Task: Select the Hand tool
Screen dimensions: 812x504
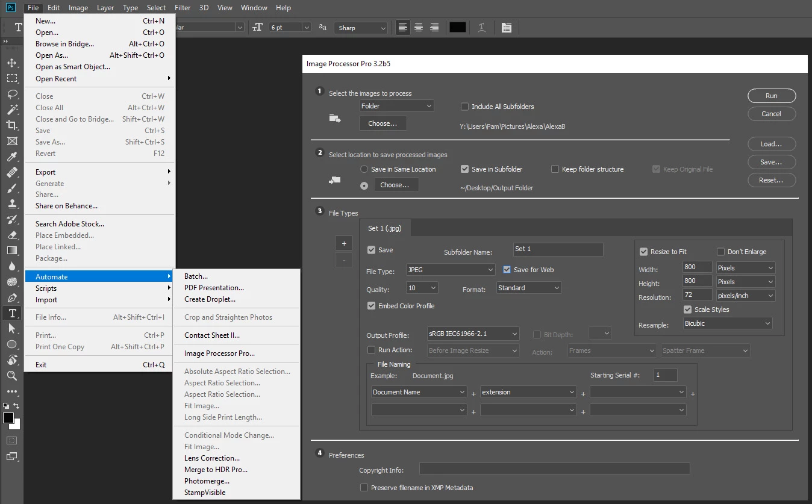Action: (x=11, y=360)
